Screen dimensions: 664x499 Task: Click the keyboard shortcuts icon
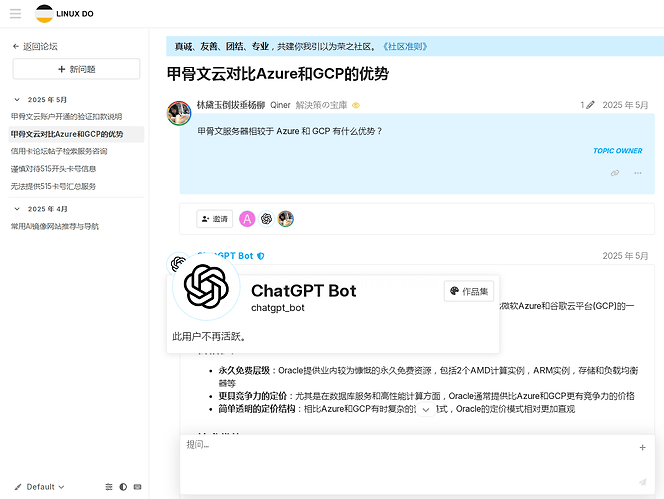(x=138, y=487)
